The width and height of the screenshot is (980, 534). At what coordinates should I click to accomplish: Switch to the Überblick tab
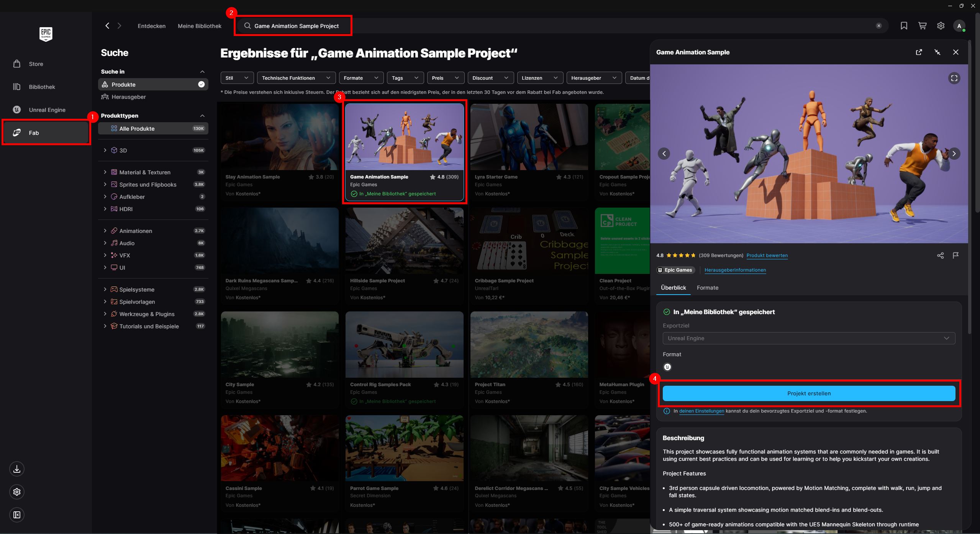(x=673, y=288)
